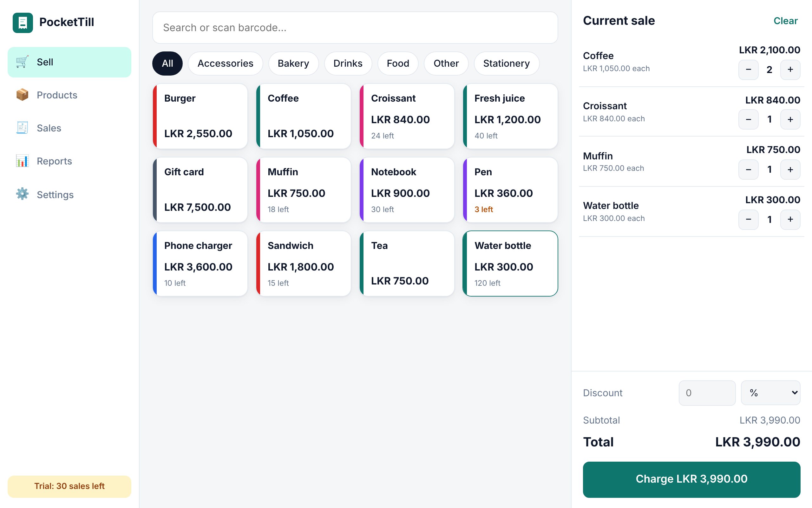The width and height of the screenshot is (812, 508).
Task: Click the receipt icon beside Sales
Action: click(x=22, y=128)
